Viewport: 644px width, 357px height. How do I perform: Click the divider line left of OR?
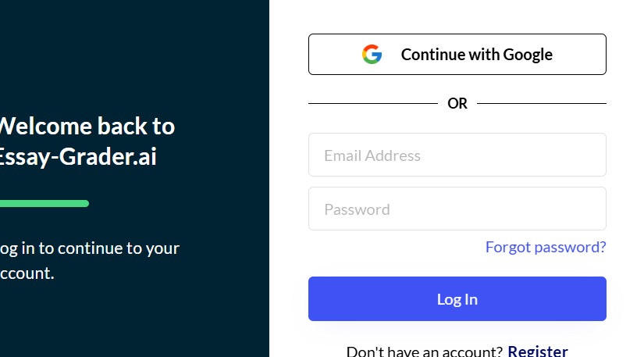[x=372, y=103]
